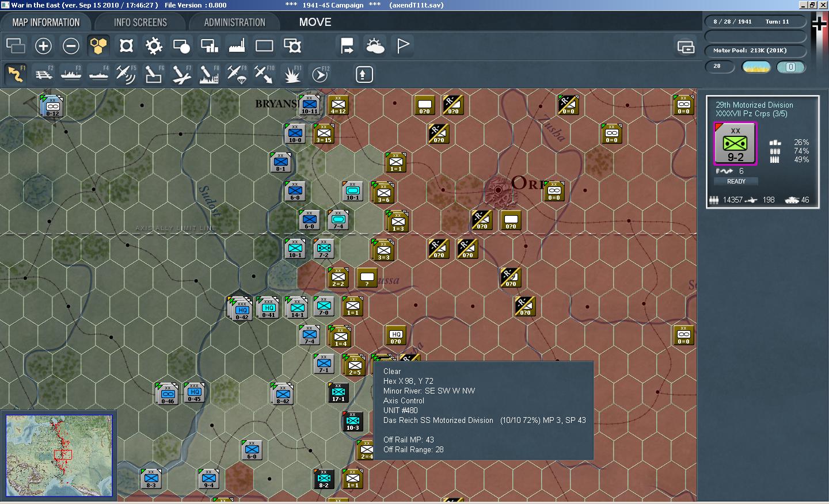Select the 9-2 unit counter in side panel
The image size is (829, 504).
(x=735, y=144)
